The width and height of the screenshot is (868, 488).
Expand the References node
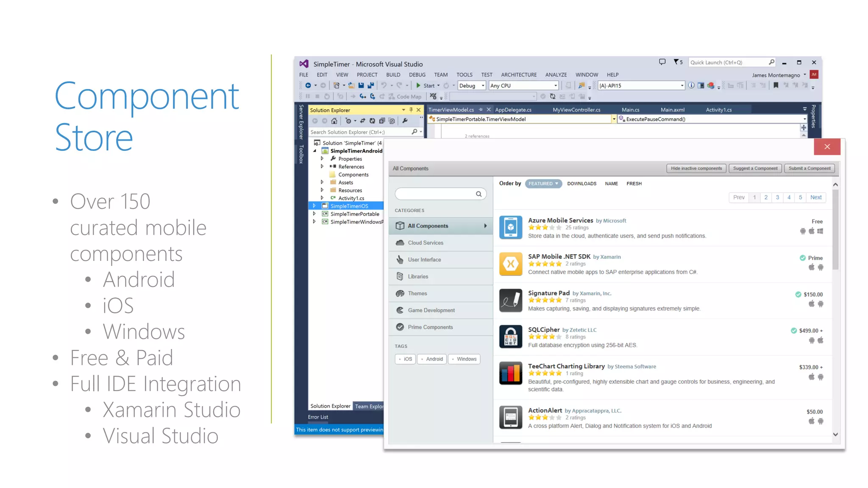(x=322, y=167)
